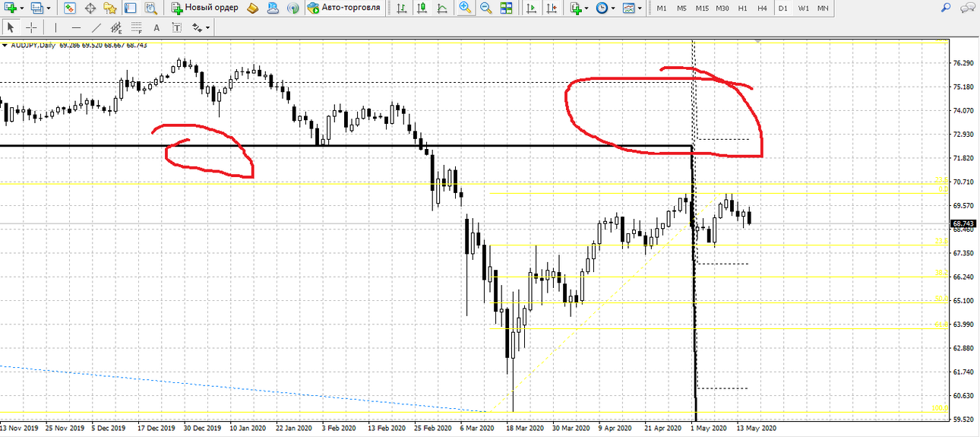The image size is (980, 437).
Task: Click the 59.520 price scale label
Action: click(x=963, y=420)
